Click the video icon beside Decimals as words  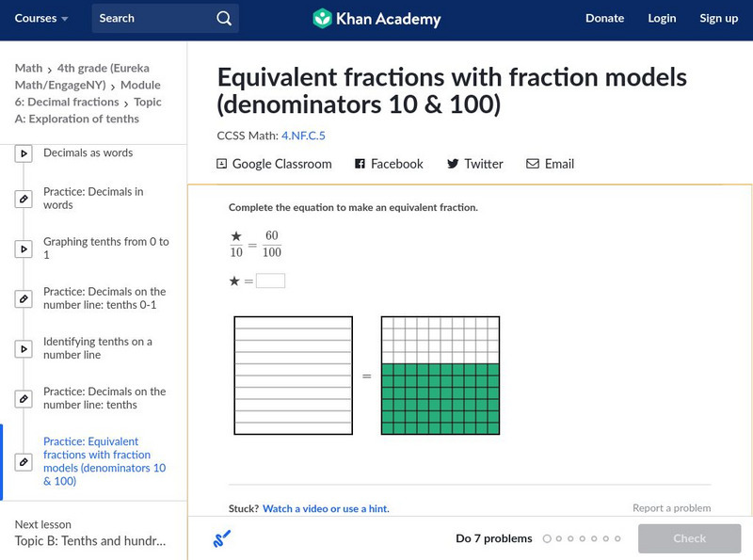24,152
